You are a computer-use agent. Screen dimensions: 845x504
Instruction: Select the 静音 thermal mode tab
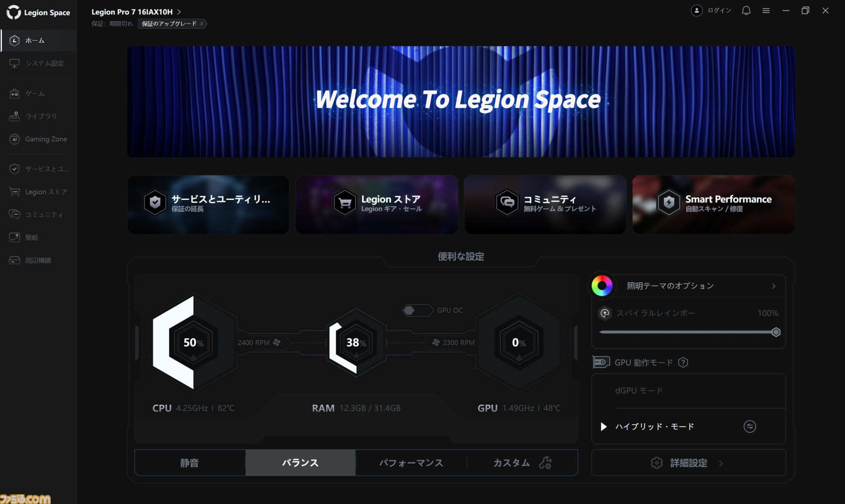(x=190, y=463)
